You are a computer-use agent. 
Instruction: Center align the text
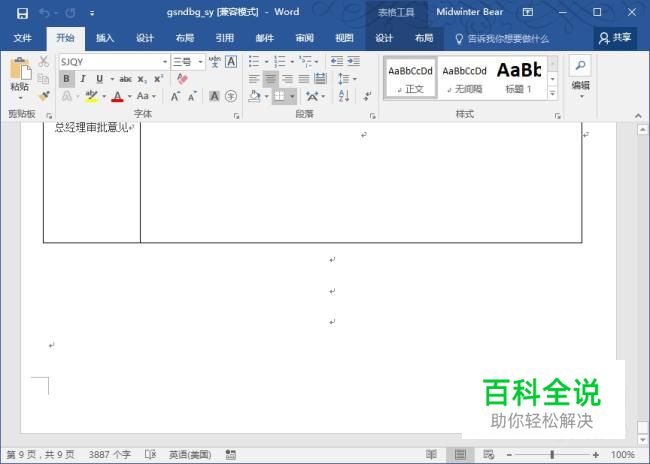[x=271, y=79]
